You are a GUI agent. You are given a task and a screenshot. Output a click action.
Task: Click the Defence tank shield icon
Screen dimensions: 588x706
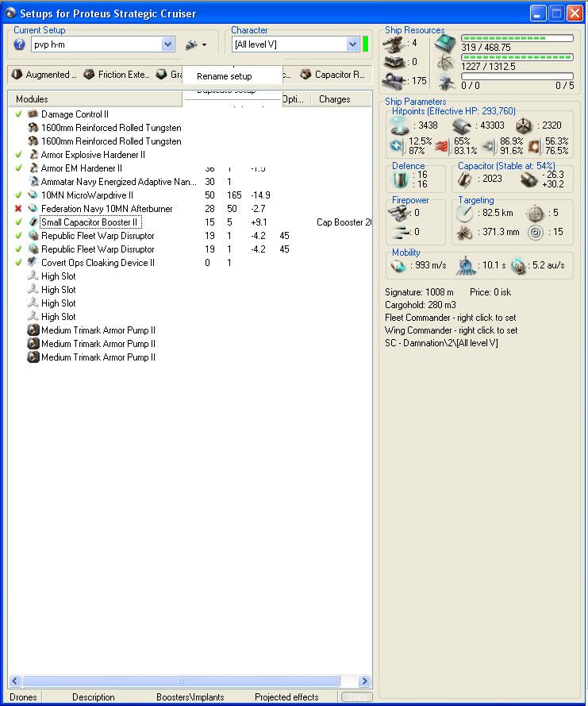pos(399,179)
